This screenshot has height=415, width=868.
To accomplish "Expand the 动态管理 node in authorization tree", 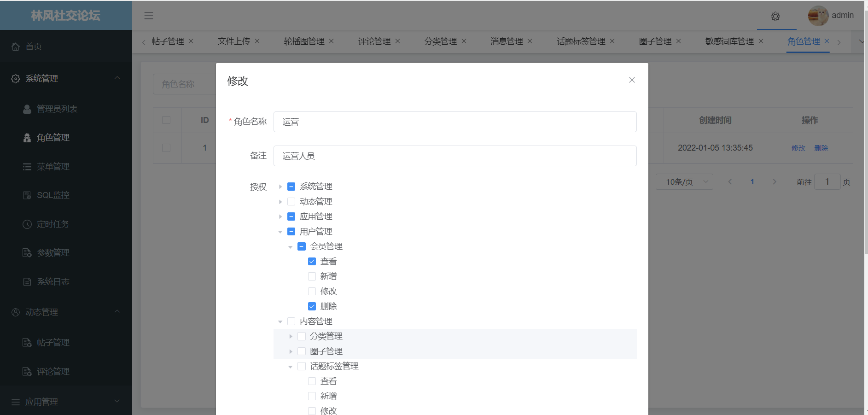I will (x=280, y=201).
